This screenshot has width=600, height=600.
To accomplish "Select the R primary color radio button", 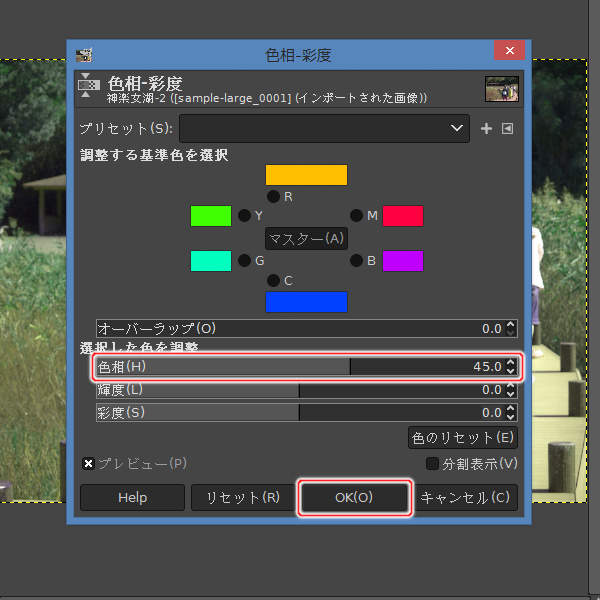I will 273,197.
